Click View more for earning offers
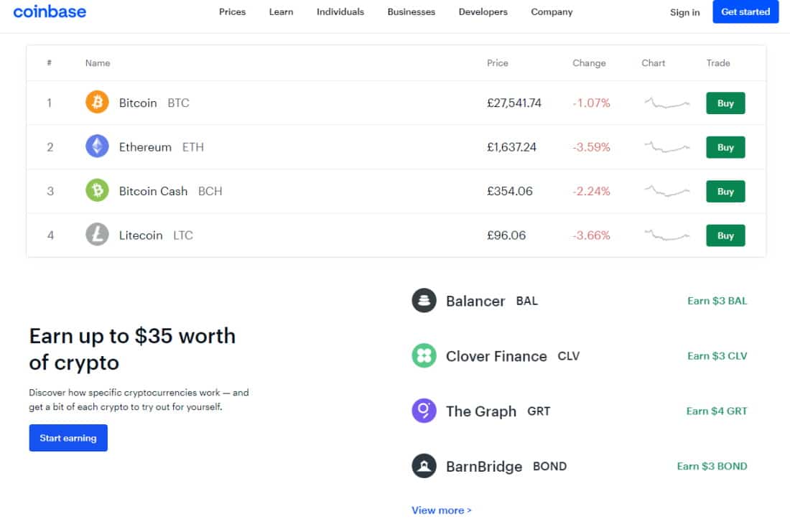This screenshot has width=790, height=532. pos(441,510)
